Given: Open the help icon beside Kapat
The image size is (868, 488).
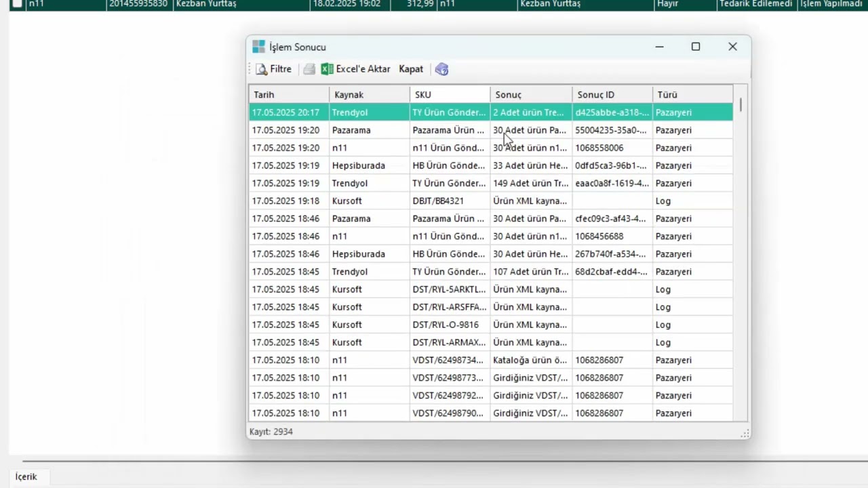Looking at the screenshot, I should pos(441,69).
